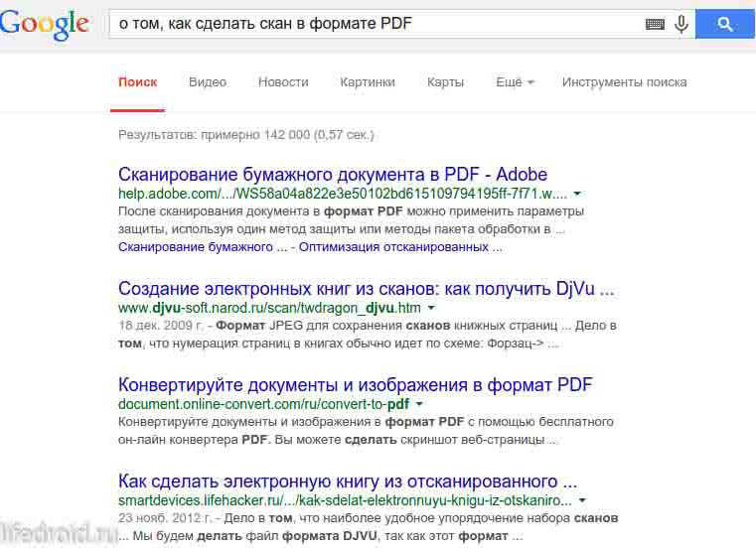Open sublink Оптимизация отсканированных ...
Screen dimensions: 756x553
[400, 247]
